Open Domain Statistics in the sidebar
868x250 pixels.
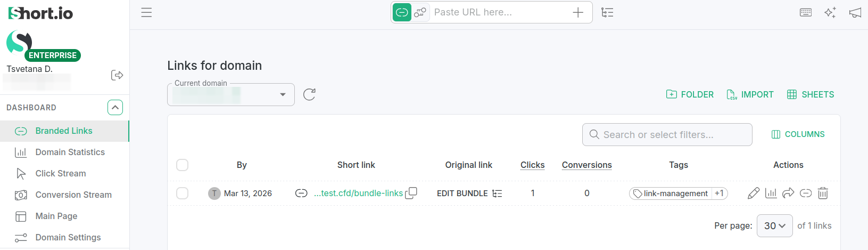(x=70, y=152)
